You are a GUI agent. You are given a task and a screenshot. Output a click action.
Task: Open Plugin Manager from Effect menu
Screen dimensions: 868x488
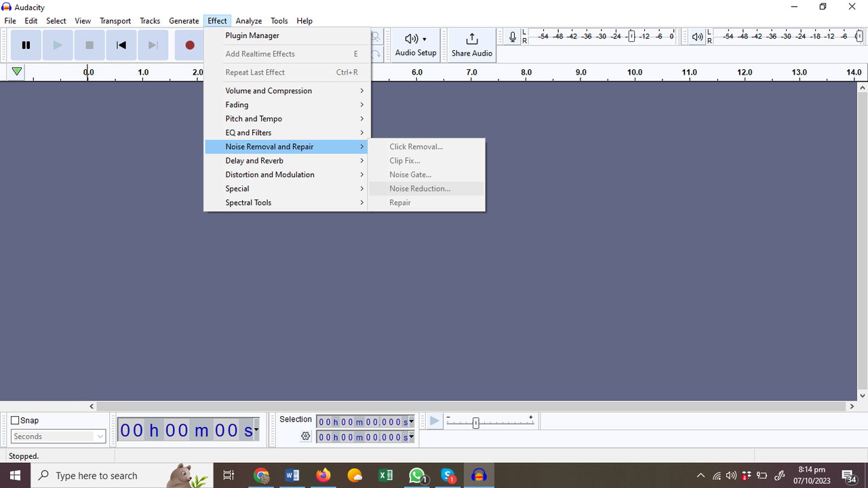(287, 35)
